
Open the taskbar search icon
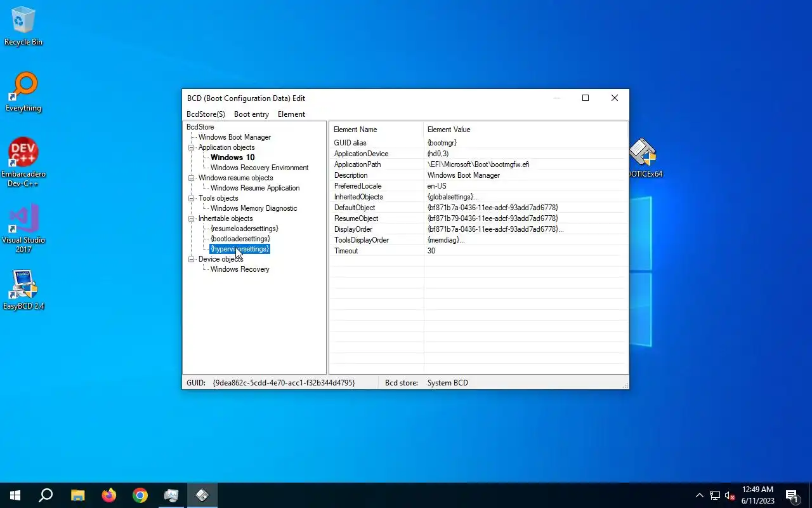[46, 495]
